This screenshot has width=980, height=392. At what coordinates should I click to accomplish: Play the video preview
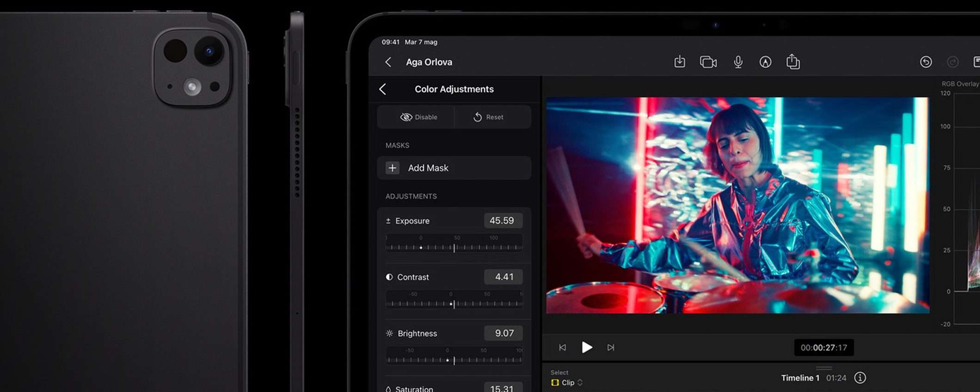coord(587,347)
